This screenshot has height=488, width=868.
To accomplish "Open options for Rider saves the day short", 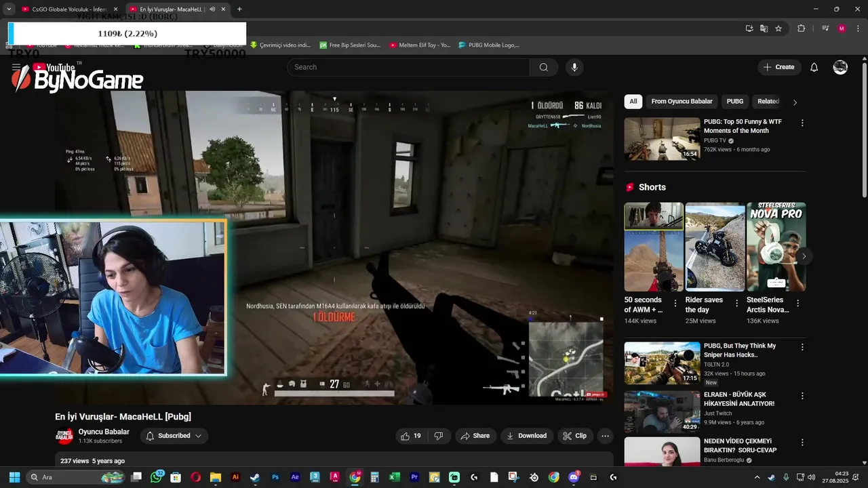I will click(x=736, y=304).
